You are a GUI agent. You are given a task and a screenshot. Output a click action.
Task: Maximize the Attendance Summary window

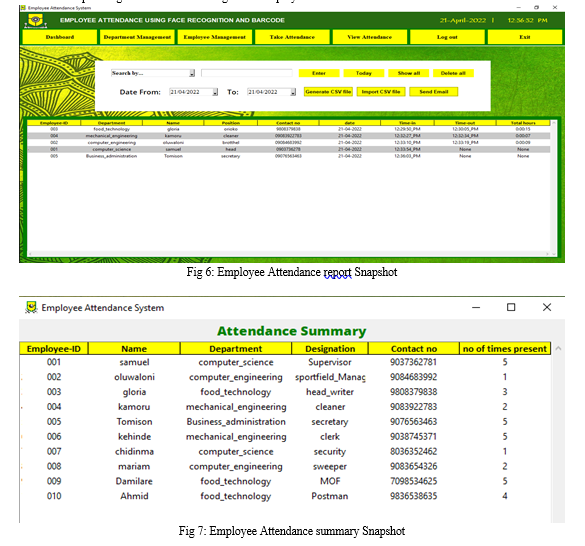[x=511, y=307]
